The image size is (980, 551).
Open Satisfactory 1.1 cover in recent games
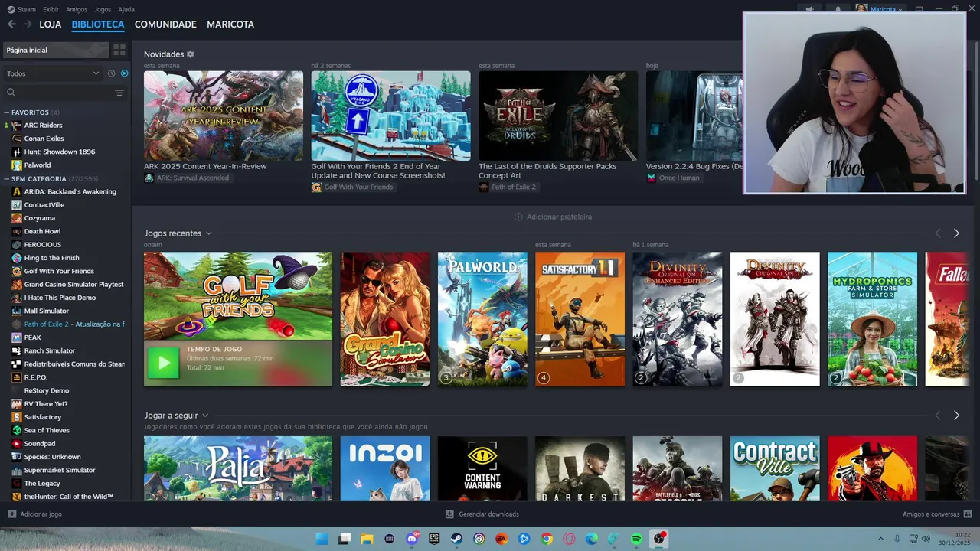[x=580, y=319]
